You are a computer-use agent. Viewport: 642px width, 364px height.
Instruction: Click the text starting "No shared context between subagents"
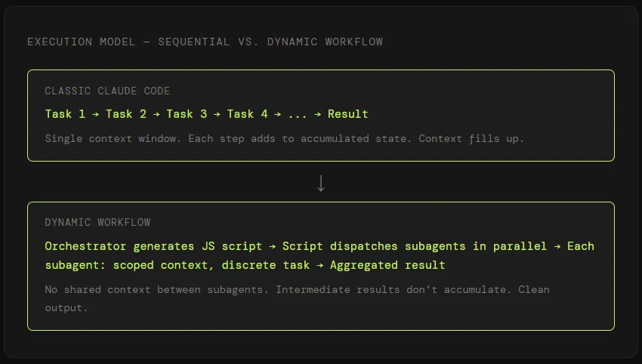[x=297, y=298]
